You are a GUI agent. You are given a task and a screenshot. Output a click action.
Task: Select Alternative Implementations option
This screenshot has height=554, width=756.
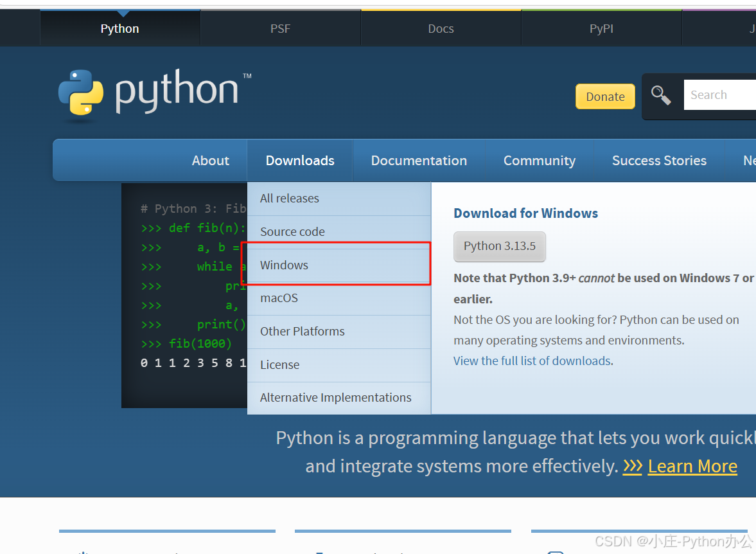335,397
